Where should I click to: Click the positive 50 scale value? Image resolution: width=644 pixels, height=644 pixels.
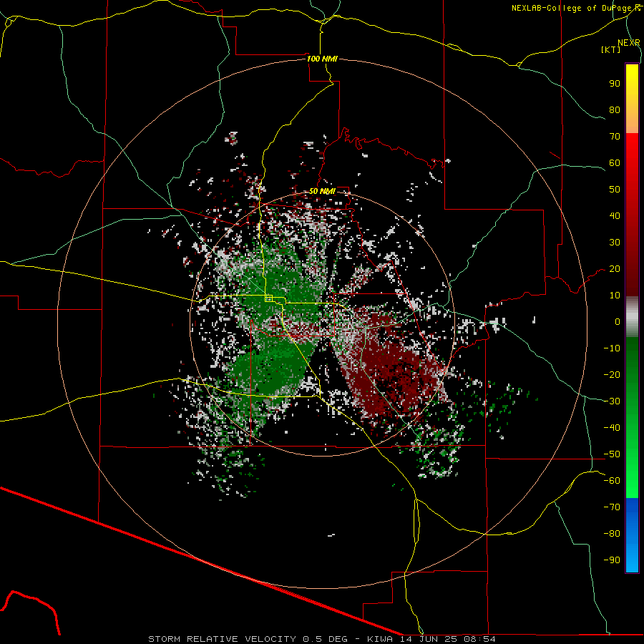615,190
